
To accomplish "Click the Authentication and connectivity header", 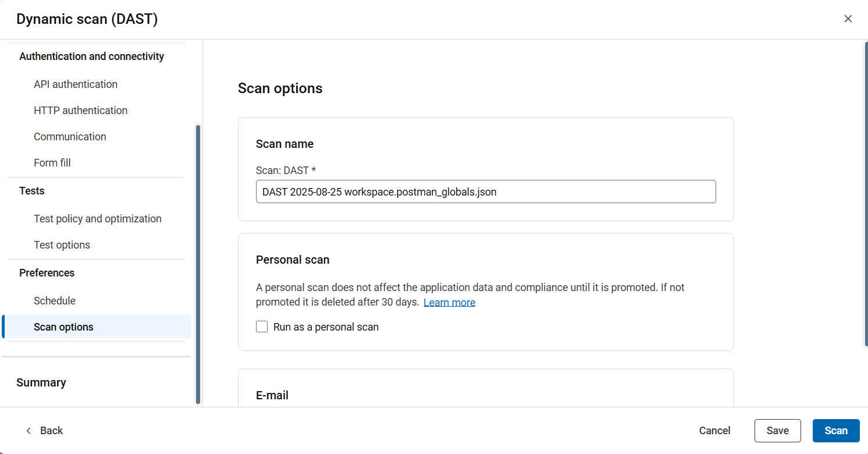I will [91, 56].
